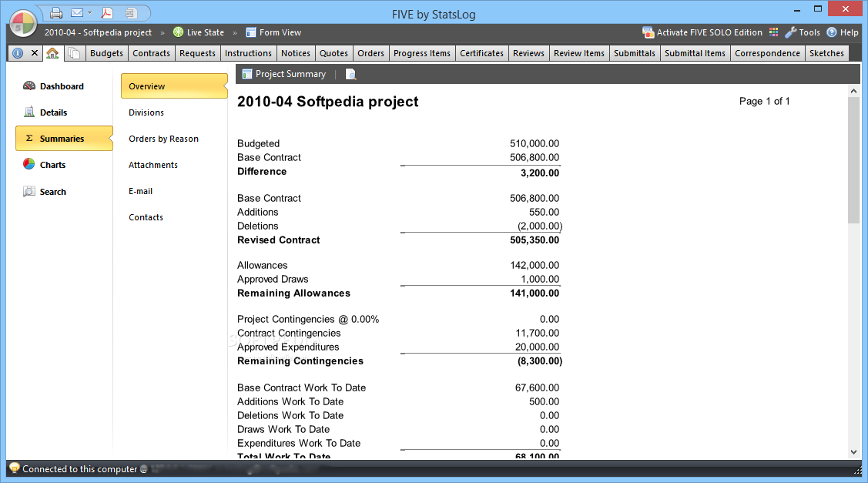Switch to Form View link
This screenshot has width=868, height=483.
click(x=280, y=32)
